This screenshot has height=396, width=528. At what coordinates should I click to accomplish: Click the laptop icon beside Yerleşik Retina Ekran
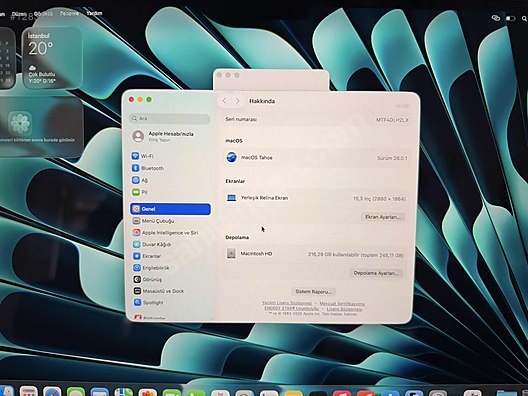(231, 198)
